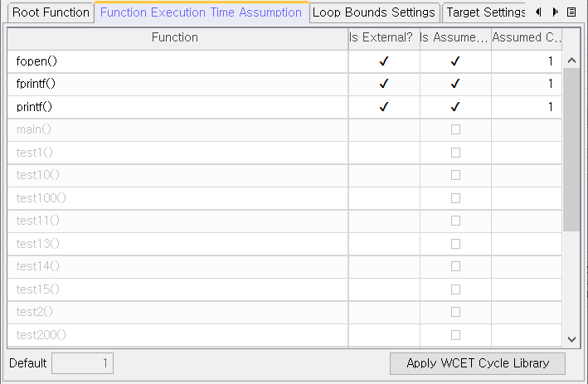588x384 pixels.
Task: Open the Target Settings tab
Action: pyautogui.click(x=485, y=12)
